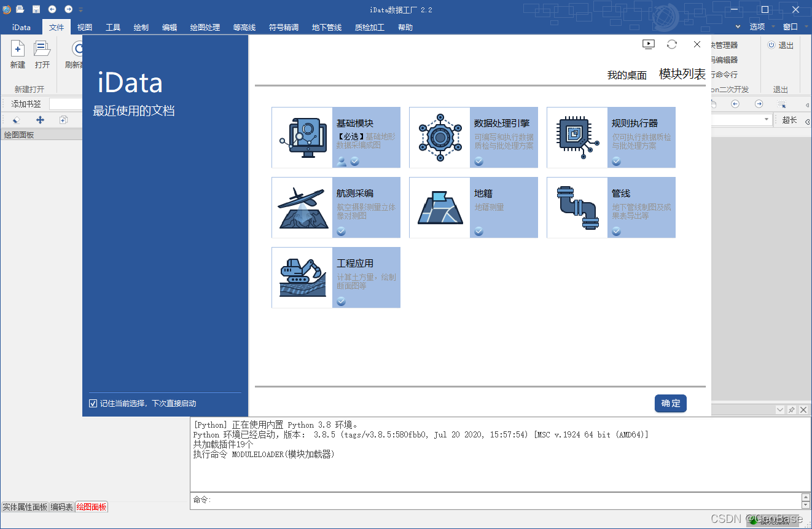
Task: Switch to 模块列表 tab
Action: tap(682, 74)
